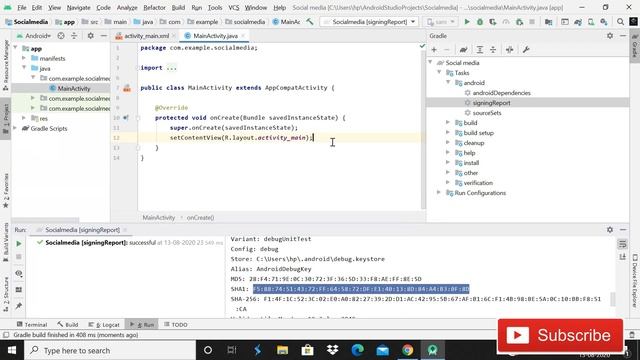Expand Gradle Scripts node
640x360 pixels.
[x=16, y=128]
